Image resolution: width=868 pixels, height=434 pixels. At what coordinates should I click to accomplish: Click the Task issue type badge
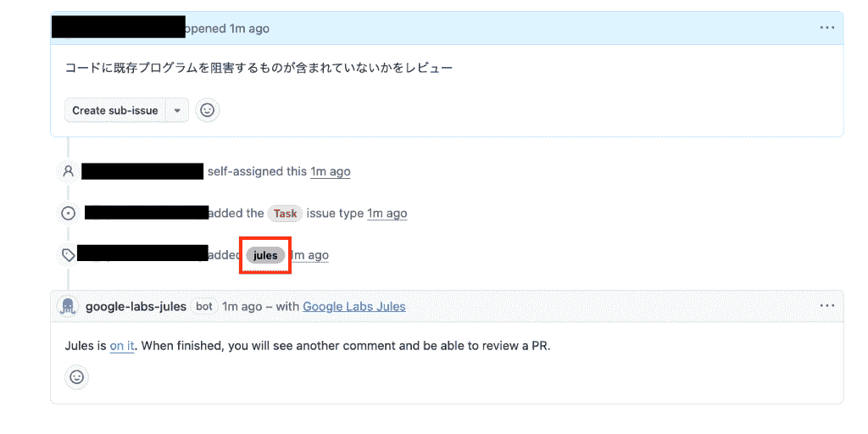click(x=285, y=214)
